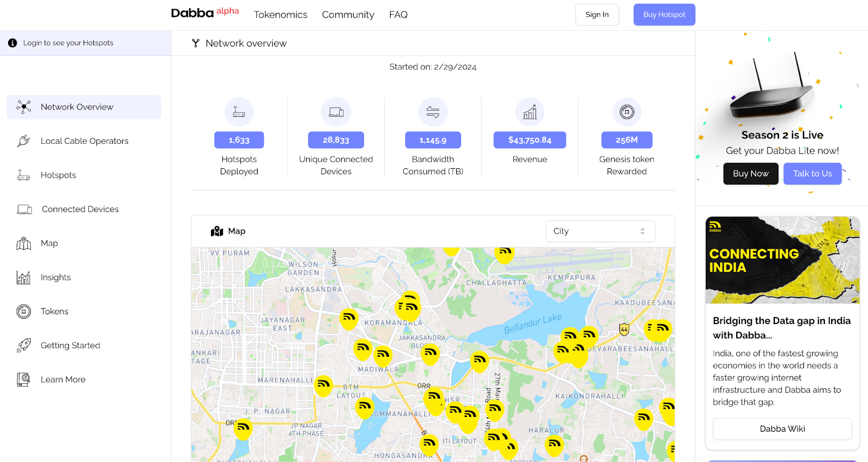Open the City dropdown on map

[x=600, y=231]
